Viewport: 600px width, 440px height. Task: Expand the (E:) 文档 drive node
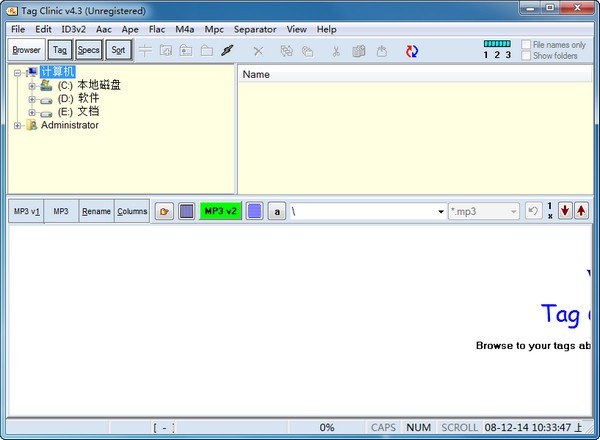pyautogui.click(x=32, y=112)
